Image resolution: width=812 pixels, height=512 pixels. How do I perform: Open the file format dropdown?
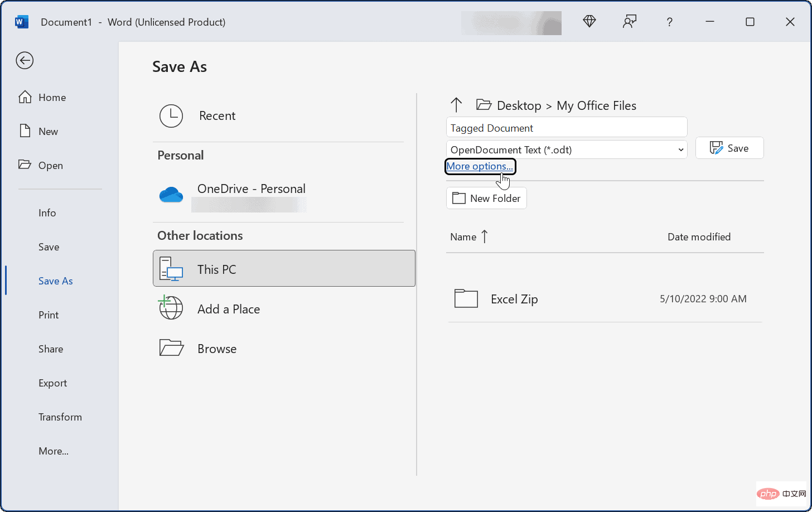[x=680, y=149]
